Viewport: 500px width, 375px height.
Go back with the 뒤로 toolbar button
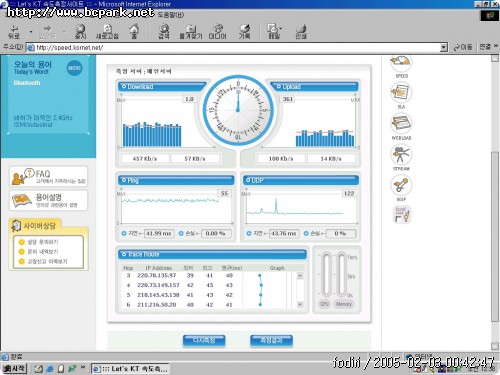(x=14, y=31)
